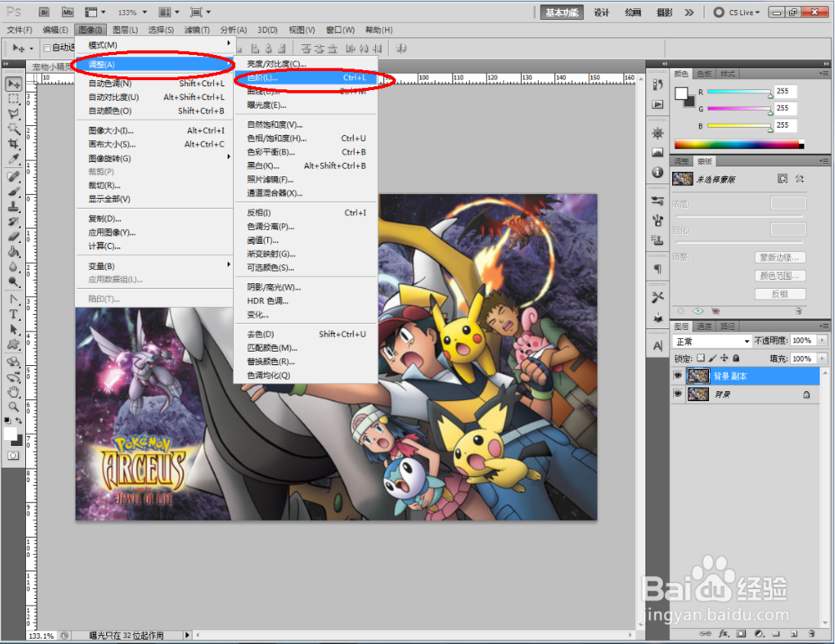The width and height of the screenshot is (835, 644).
Task: Click the 基本功能 workspace button
Action: pyautogui.click(x=562, y=13)
